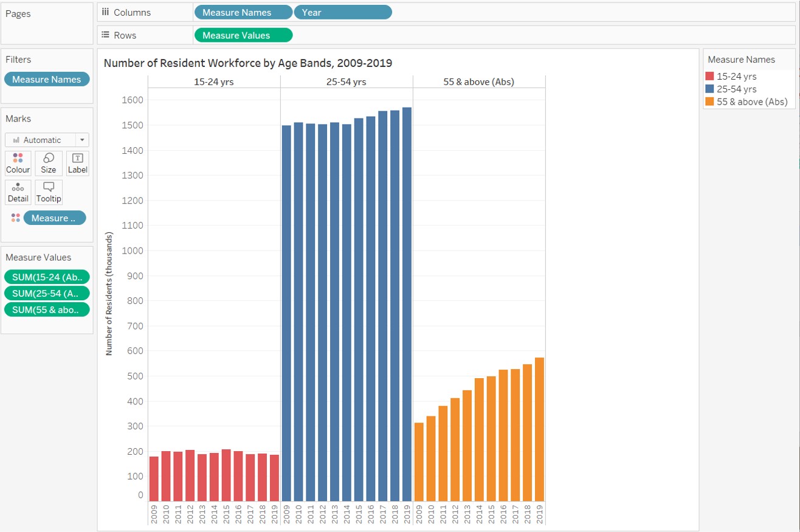Open the Detail mark property
Viewport: 800px width, 532px height.
18,192
